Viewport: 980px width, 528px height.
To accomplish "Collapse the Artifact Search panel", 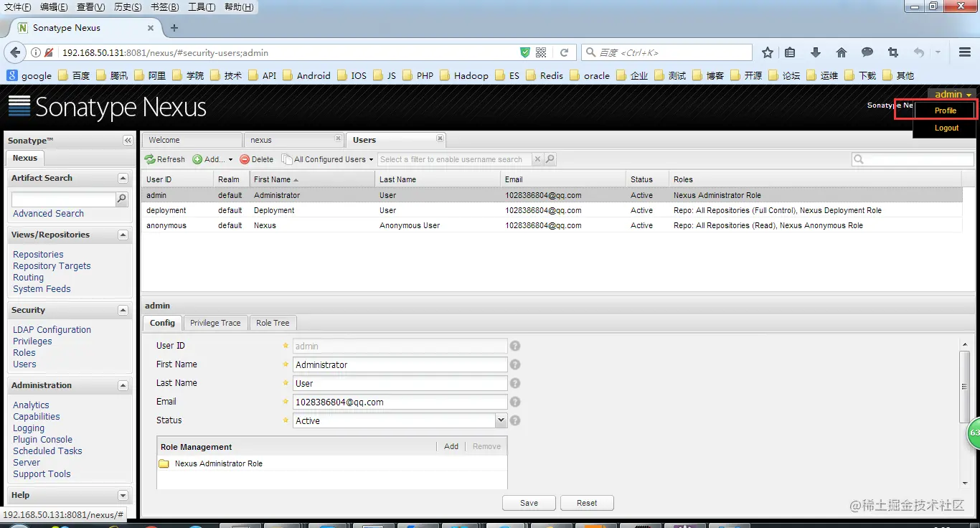I will click(x=123, y=178).
